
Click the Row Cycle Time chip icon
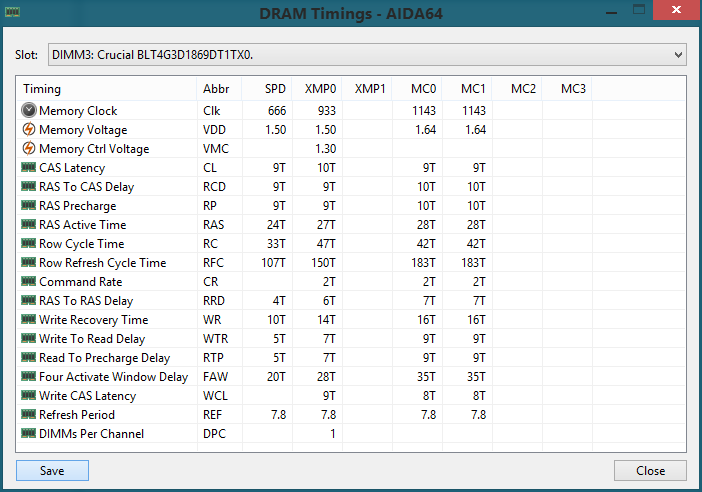29,244
